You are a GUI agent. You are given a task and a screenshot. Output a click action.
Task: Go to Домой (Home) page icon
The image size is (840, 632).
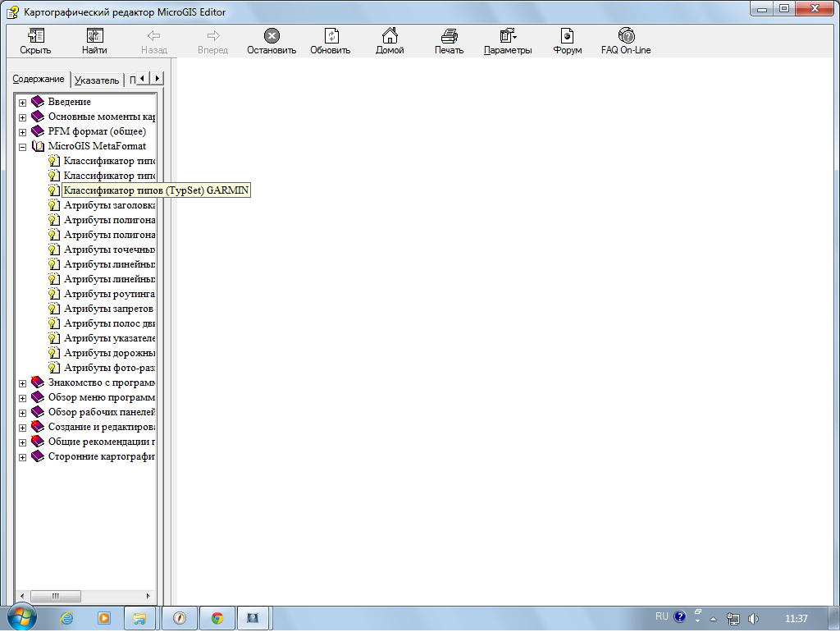click(x=390, y=36)
